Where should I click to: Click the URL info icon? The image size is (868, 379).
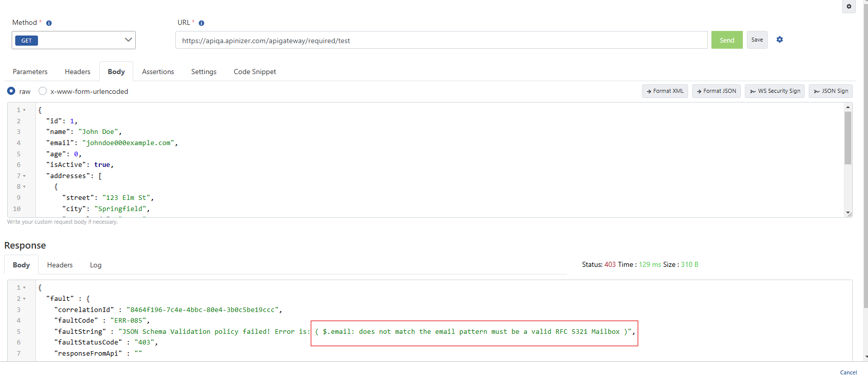click(201, 23)
